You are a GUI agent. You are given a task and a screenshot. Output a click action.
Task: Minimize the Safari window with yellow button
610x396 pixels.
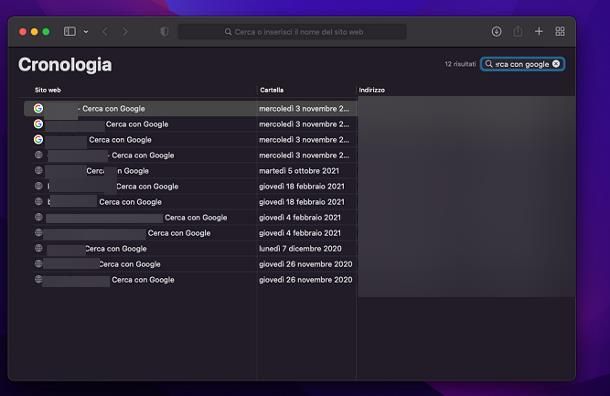34,32
